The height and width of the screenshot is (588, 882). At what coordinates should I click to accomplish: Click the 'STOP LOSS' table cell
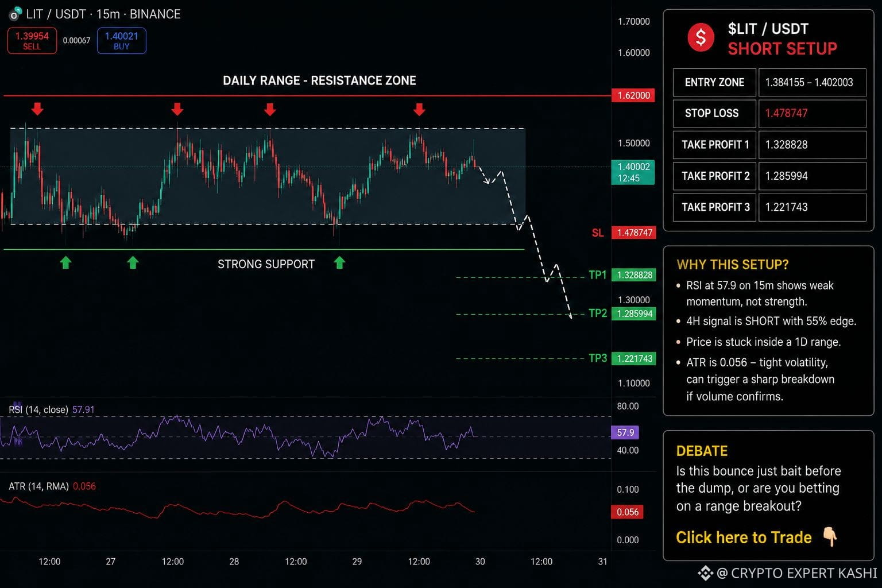(x=714, y=113)
